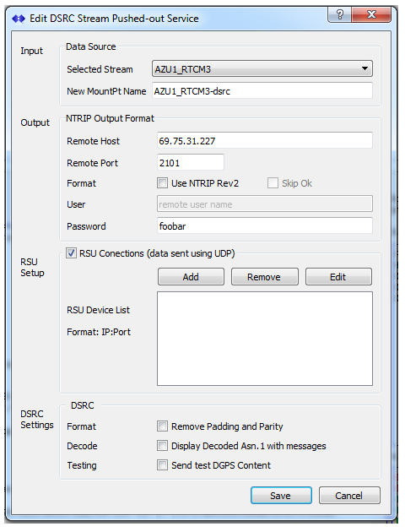The image size is (405, 532).
Task: Click the Remote Port field showing 2101
Action: pos(191,162)
